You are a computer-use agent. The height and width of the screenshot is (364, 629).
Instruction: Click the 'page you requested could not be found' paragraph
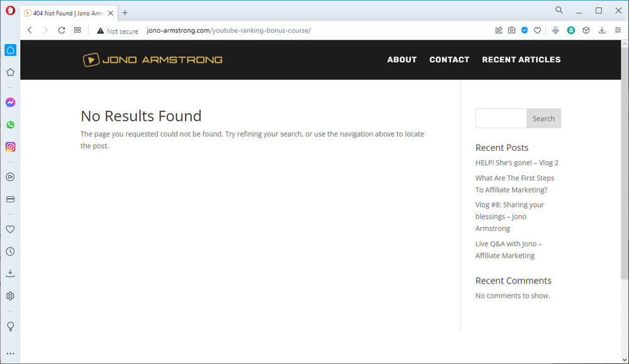[x=252, y=140]
